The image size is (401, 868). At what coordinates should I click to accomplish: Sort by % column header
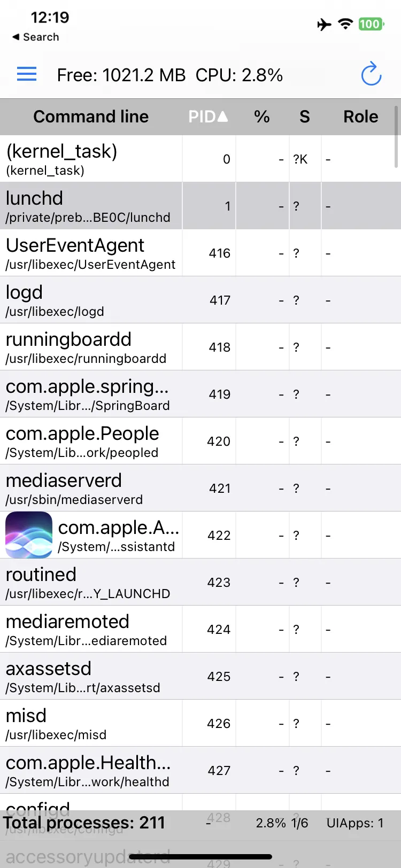point(262,117)
